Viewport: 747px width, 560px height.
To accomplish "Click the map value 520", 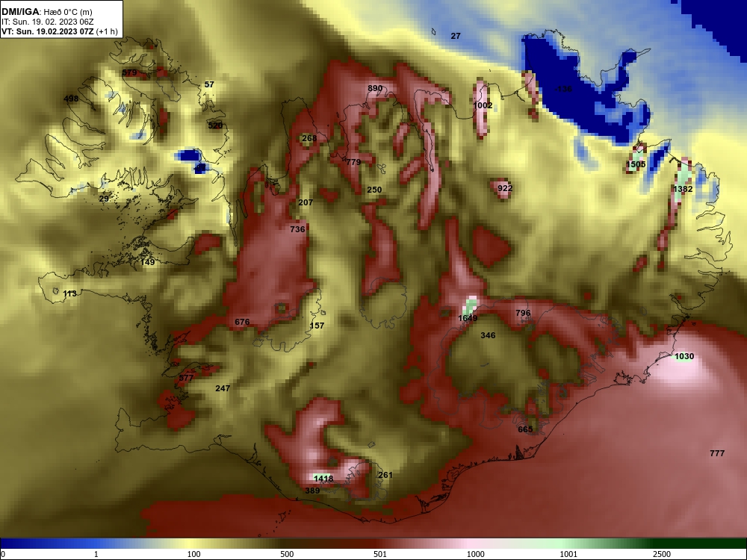I will tap(215, 125).
